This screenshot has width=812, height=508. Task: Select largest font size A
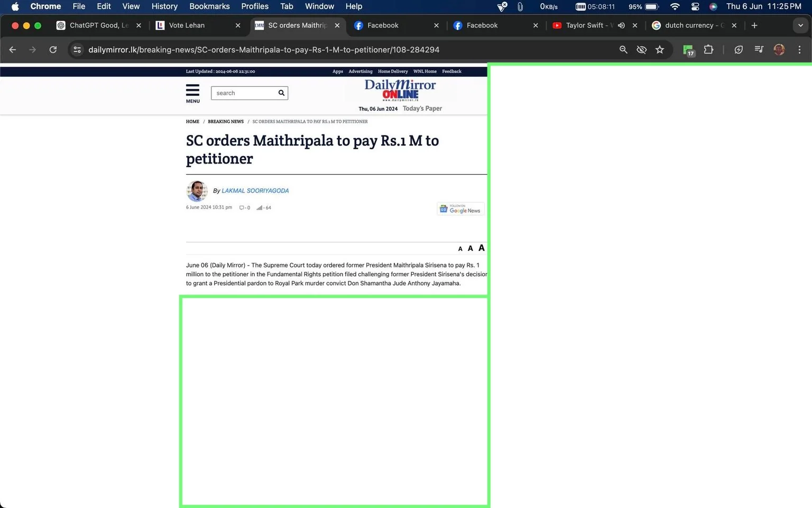(x=482, y=248)
